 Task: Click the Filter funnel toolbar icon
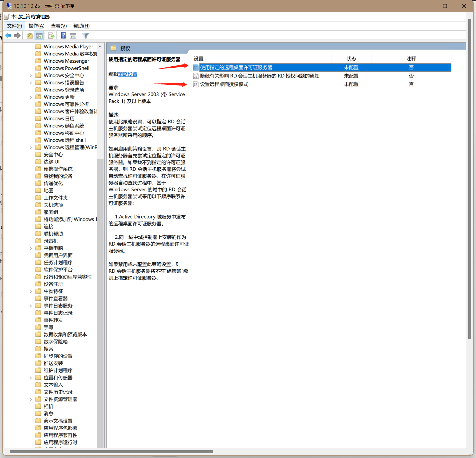click(86, 35)
